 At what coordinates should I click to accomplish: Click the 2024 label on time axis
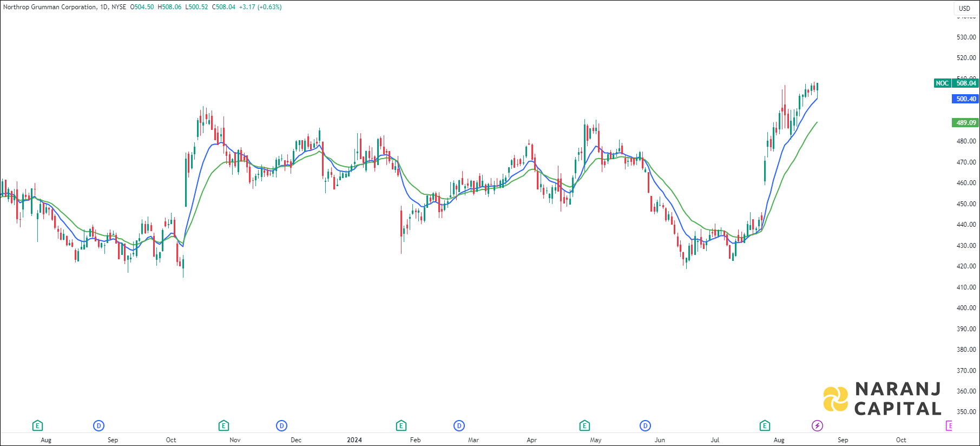354,440
